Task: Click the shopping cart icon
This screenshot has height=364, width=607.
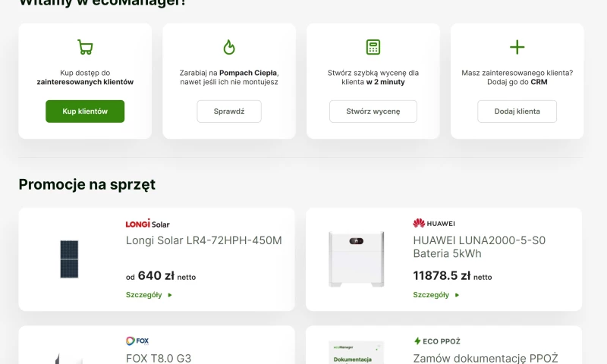Action: click(85, 47)
